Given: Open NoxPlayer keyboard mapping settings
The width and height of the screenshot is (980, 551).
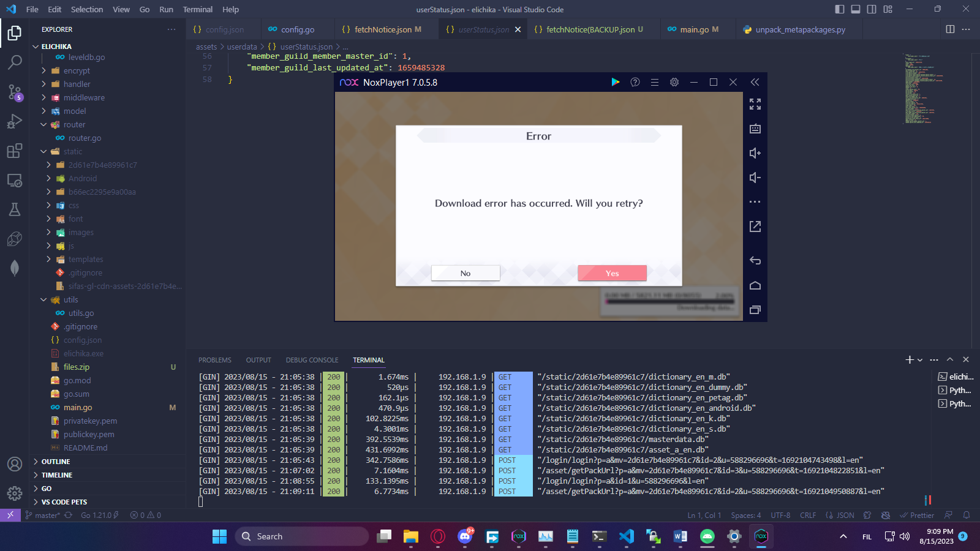Looking at the screenshot, I should tap(755, 129).
